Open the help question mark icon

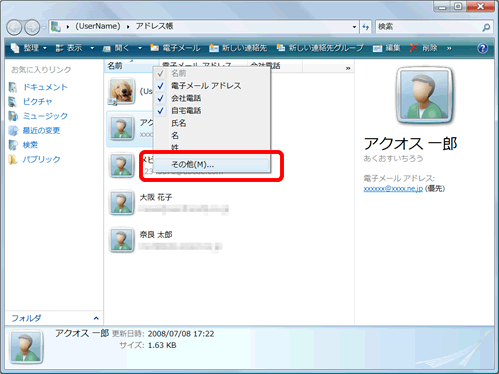[482, 48]
